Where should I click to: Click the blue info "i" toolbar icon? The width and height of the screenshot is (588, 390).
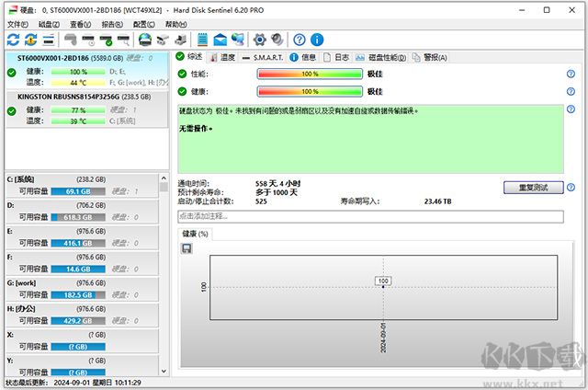(317, 40)
